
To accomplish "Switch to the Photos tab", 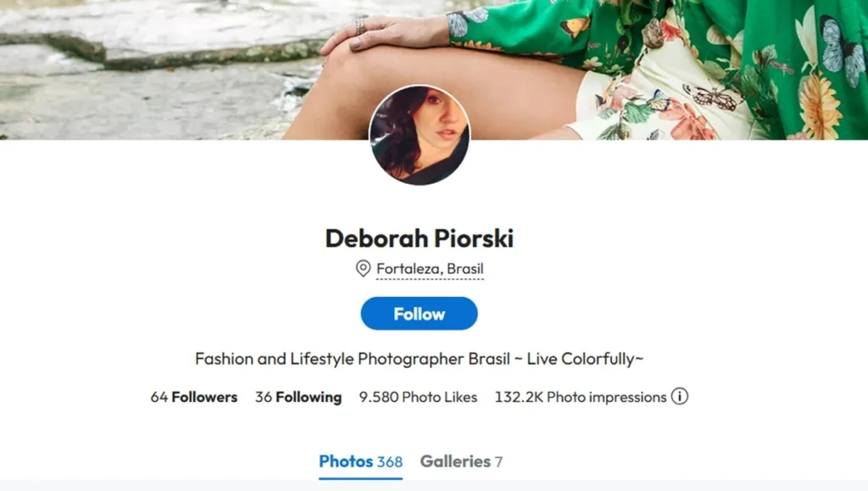I will click(x=346, y=461).
